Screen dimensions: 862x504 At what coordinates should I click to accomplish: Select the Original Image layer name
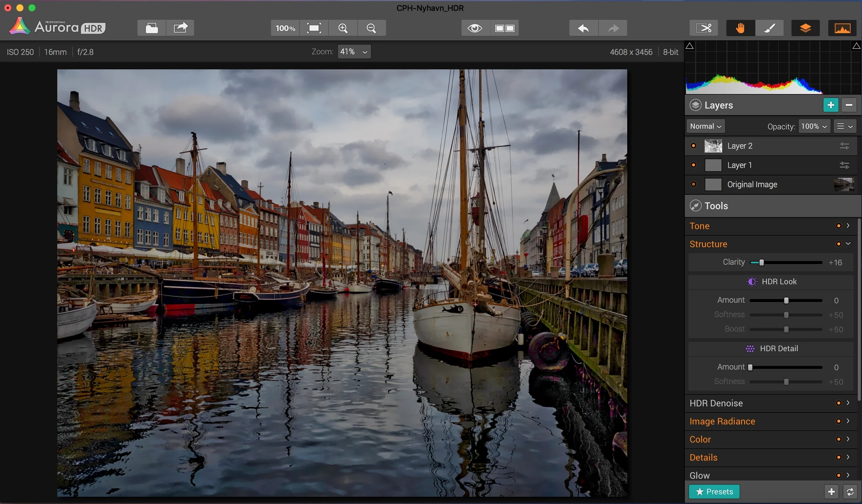coord(752,184)
